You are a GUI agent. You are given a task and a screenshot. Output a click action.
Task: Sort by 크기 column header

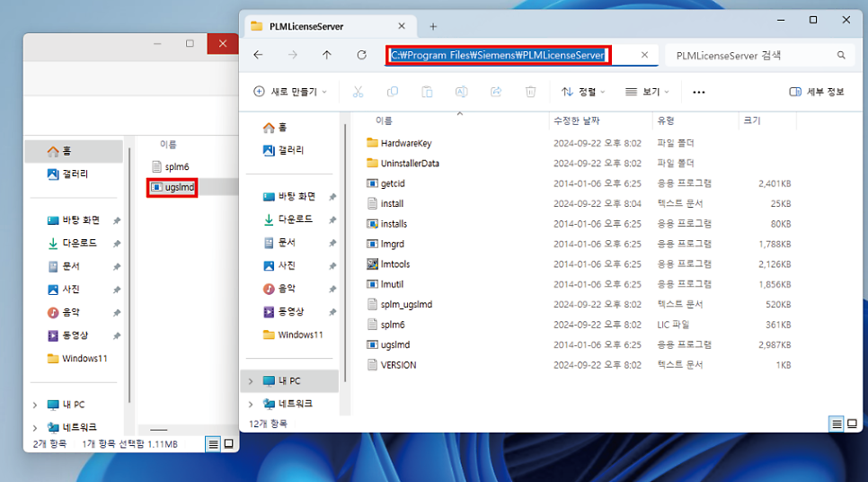pyautogui.click(x=752, y=120)
